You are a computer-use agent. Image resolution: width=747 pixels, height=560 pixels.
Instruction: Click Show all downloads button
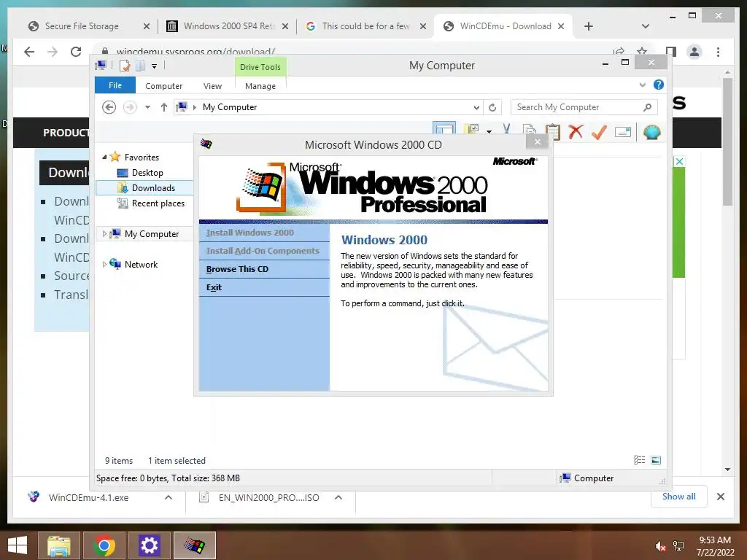click(x=679, y=496)
